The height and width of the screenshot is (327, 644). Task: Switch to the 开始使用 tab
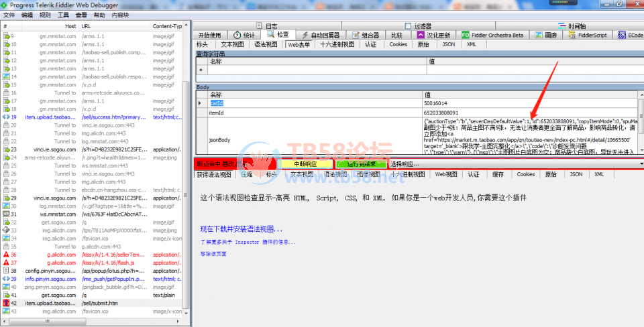click(x=209, y=36)
